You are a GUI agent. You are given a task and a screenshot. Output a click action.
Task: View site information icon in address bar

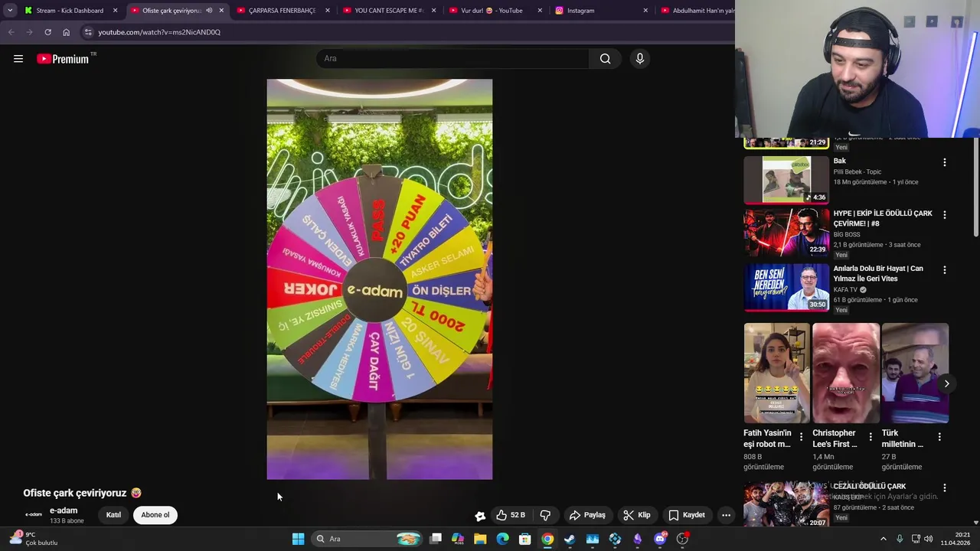(88, 32)
